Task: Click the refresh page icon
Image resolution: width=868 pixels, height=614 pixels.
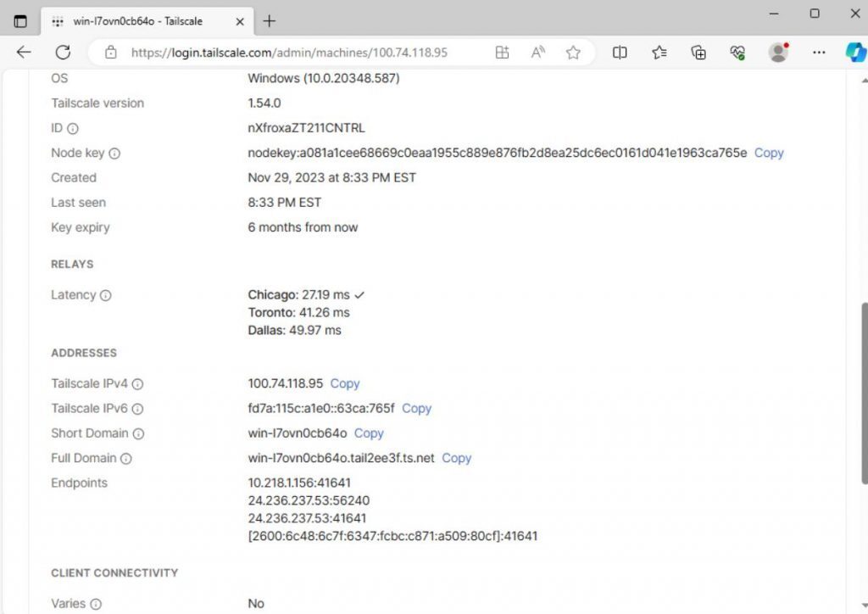Action: [x=63, y=52]
